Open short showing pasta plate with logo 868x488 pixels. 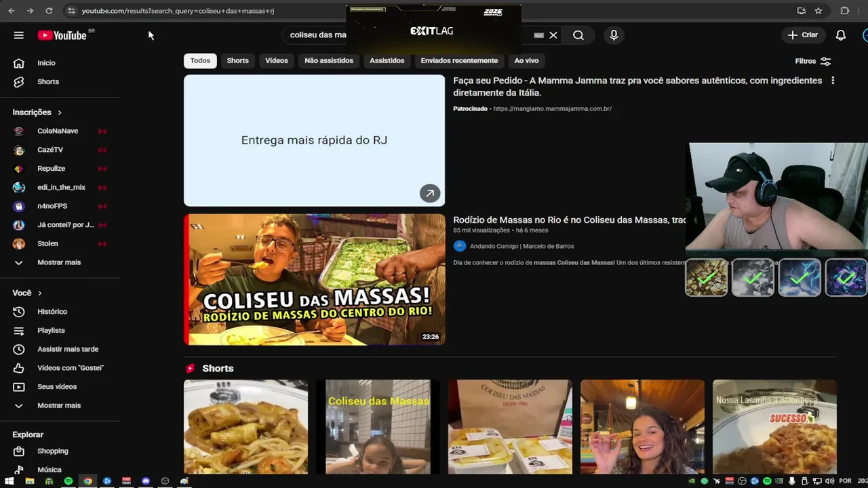click(x=245, y=427)
